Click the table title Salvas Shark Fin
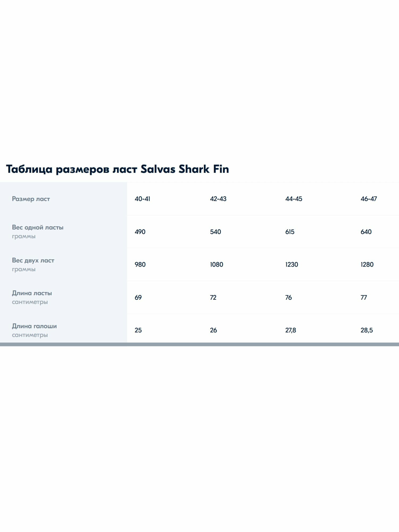The image size is (399, 532). [x=117, y=169]
